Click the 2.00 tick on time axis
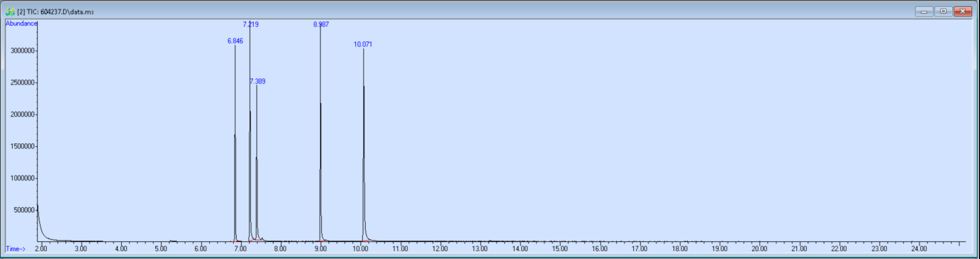Viewport: 980px width, 259px height. tap(41, 249)
